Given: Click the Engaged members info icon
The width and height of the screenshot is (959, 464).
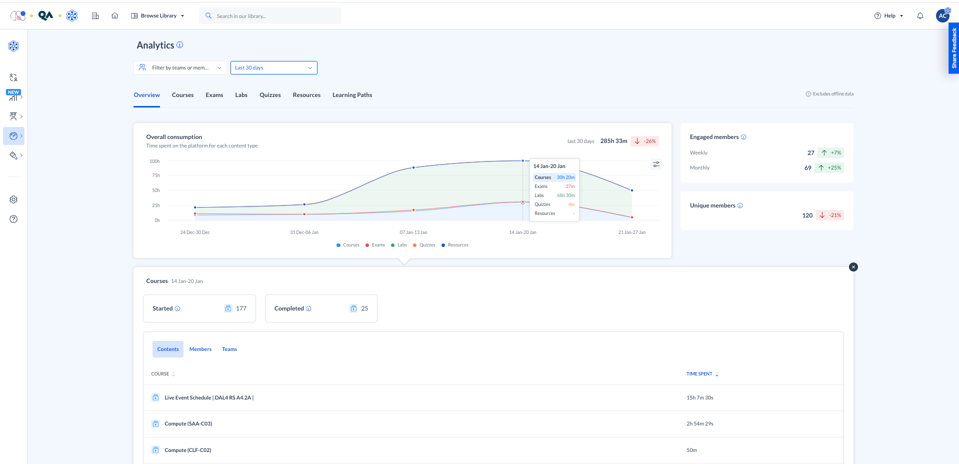Looking at the screenshot, I should [743, 137].
